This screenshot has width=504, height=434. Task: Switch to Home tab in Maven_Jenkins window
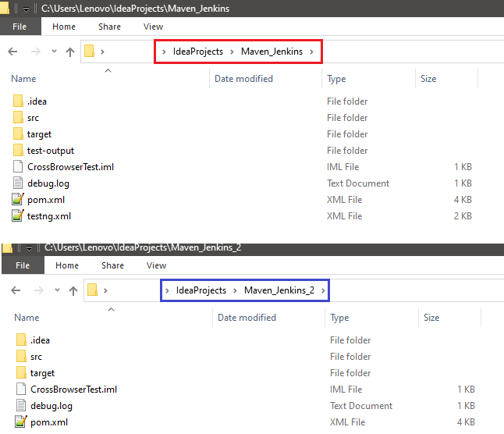[x=64, y=27]
